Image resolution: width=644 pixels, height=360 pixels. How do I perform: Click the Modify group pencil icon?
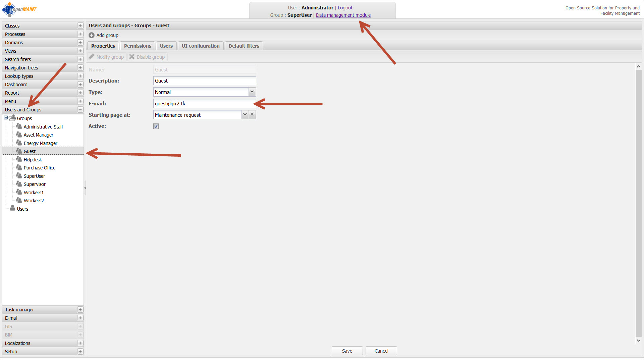92,57
